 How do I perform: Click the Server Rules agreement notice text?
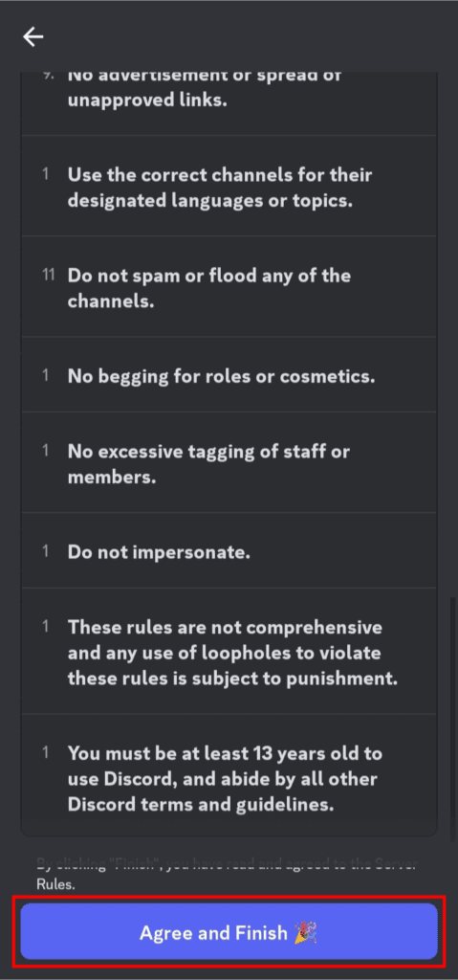tap(227, 875)
